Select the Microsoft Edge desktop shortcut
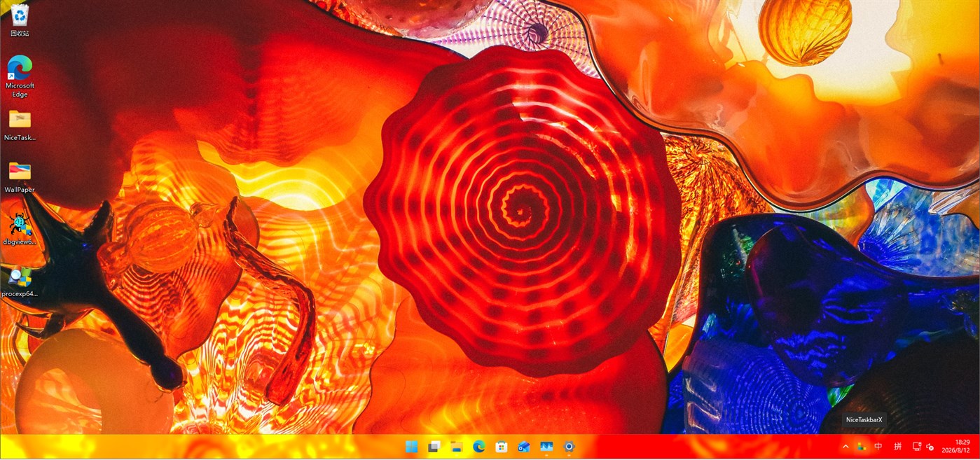 [20, 76]
